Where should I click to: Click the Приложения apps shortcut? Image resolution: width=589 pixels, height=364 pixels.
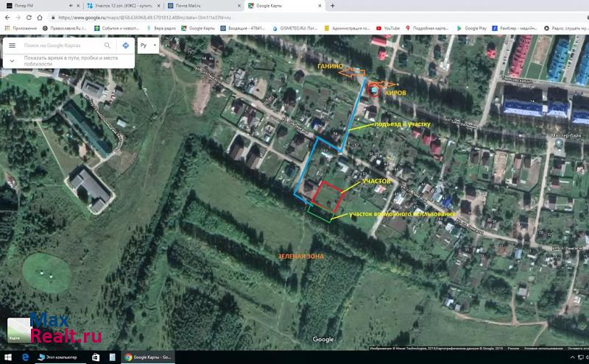(21, 28)
